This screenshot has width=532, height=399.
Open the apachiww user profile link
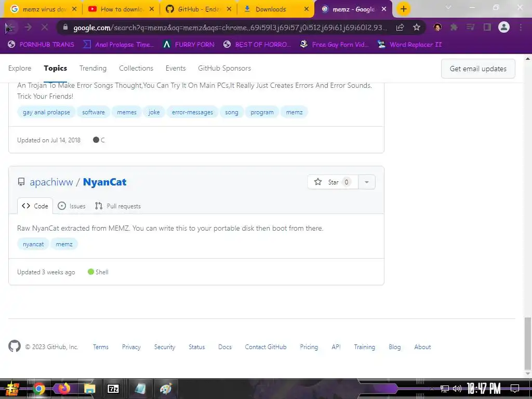pos(51,182)
